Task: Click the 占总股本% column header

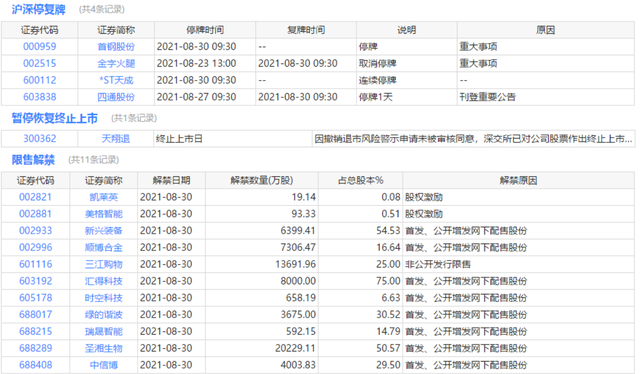Action: coord(360,180)
